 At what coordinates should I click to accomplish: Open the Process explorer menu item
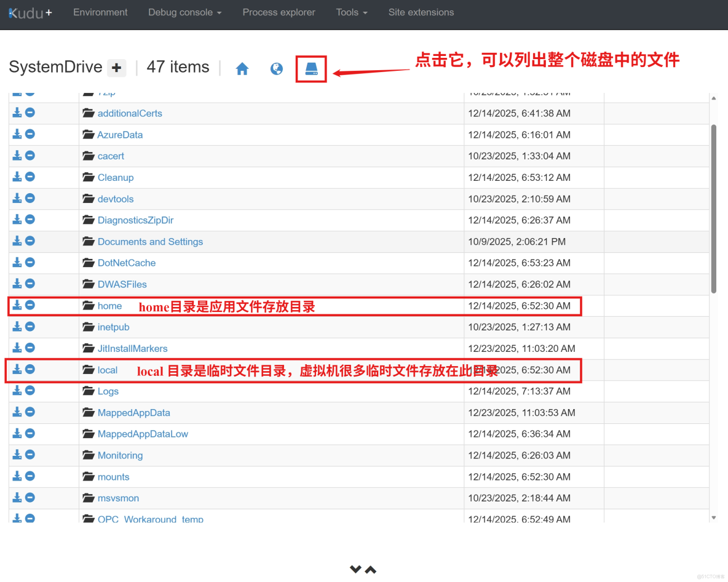pyautogui.click(x=279, y=12)
